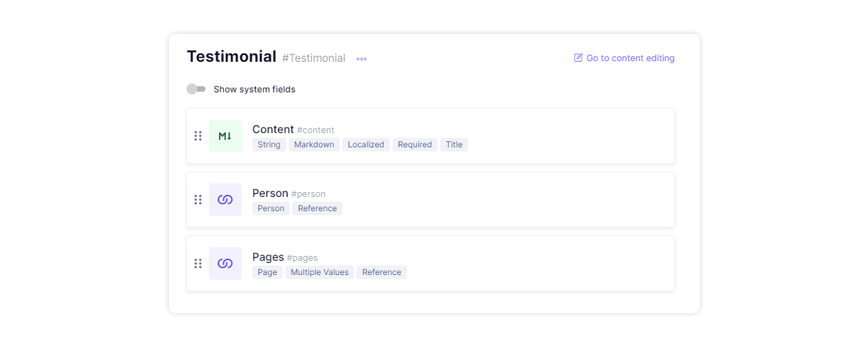Viewport: 868px width, 347px height.
Task: Click the Reference tag on Person field
Action: pyautogui.click(x=317, y=208)
